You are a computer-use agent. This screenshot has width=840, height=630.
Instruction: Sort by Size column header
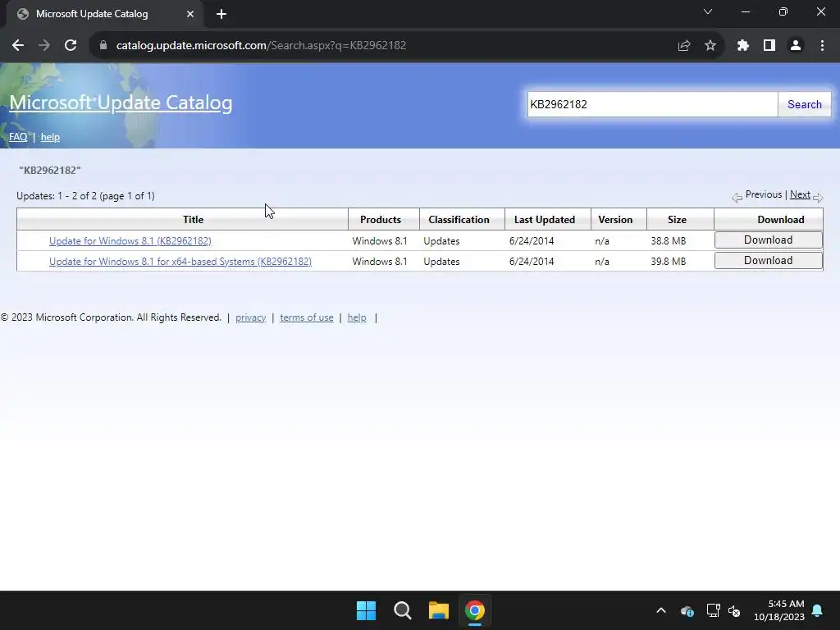[x=677, y=220]
